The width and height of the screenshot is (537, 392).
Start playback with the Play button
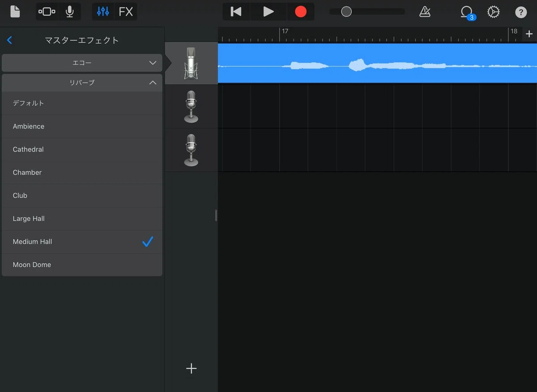pyautogui.click(x=268, y=12)
